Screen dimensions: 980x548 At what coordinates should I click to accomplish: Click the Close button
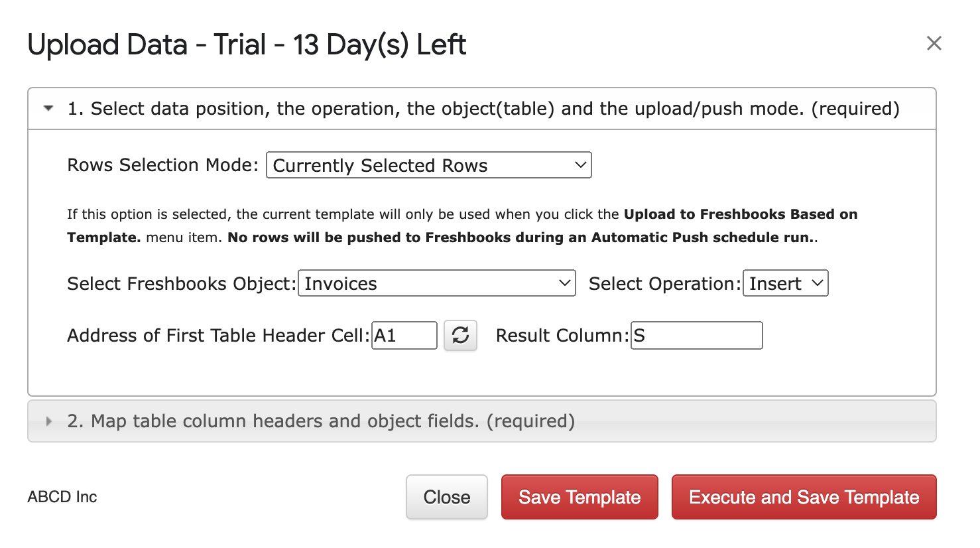pyautogui.click(x=447, y=497)
